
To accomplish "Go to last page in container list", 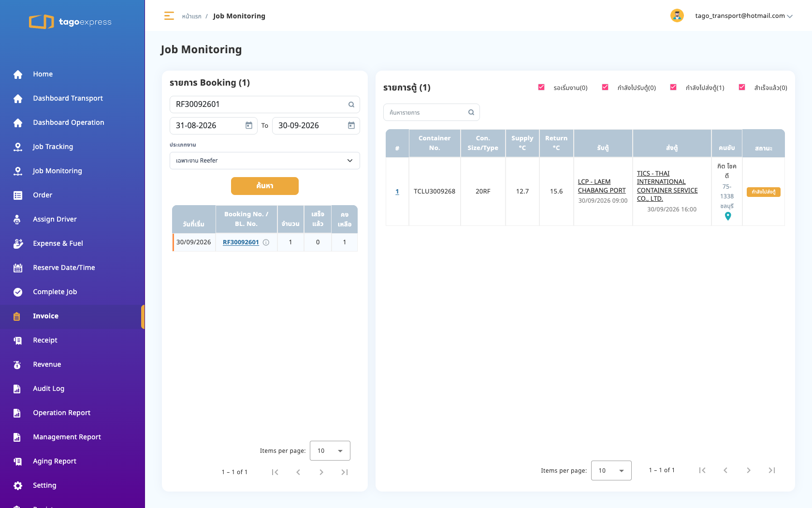I will [772, 470].
